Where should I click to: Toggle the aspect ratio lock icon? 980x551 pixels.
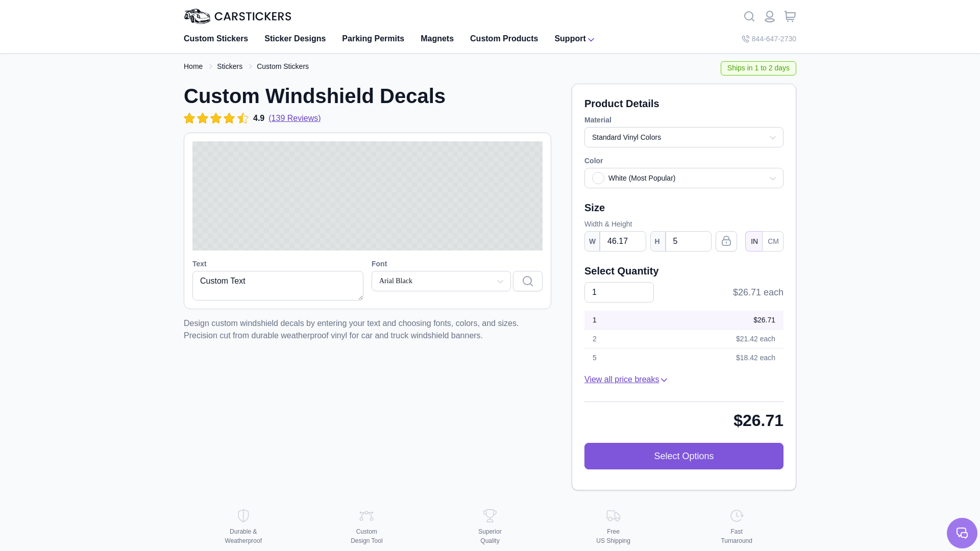coord(726,241)
